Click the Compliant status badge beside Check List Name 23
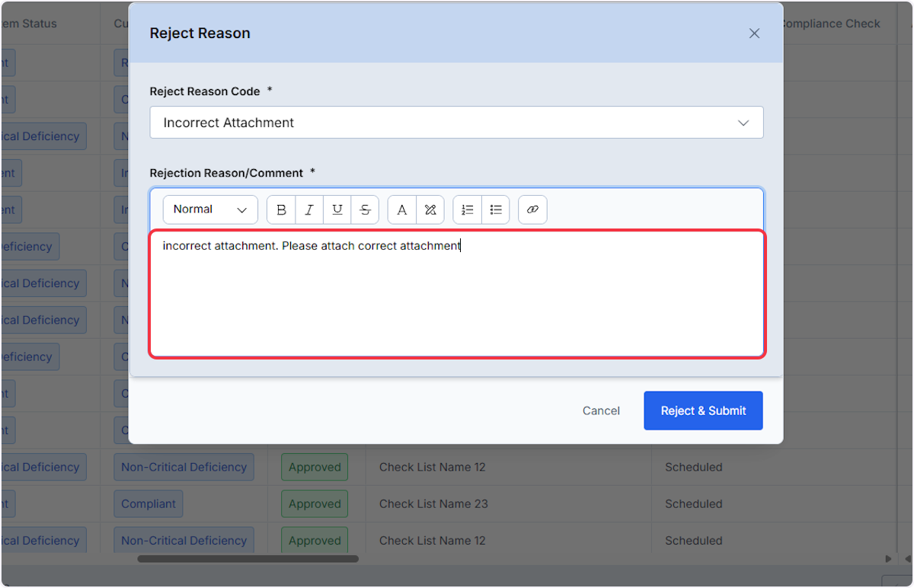Image resolution: width=914 pixels, height=588 pixels. [x=149, y=504]
